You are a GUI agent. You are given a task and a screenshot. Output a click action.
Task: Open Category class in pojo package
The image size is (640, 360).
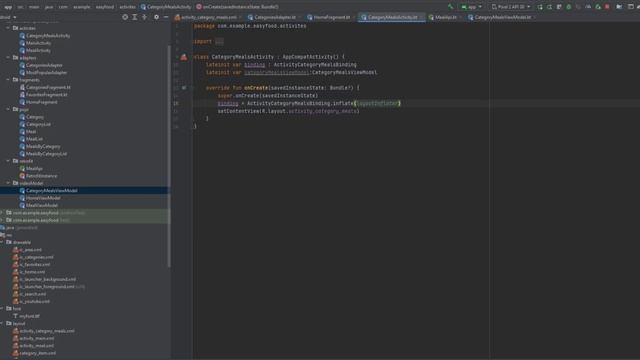pos(31,117)
